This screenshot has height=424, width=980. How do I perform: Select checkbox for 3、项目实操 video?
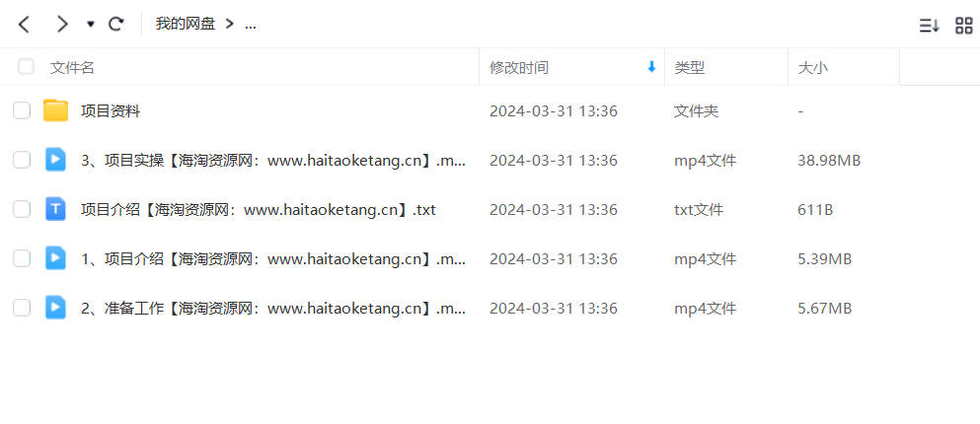[x=22, y=161]
